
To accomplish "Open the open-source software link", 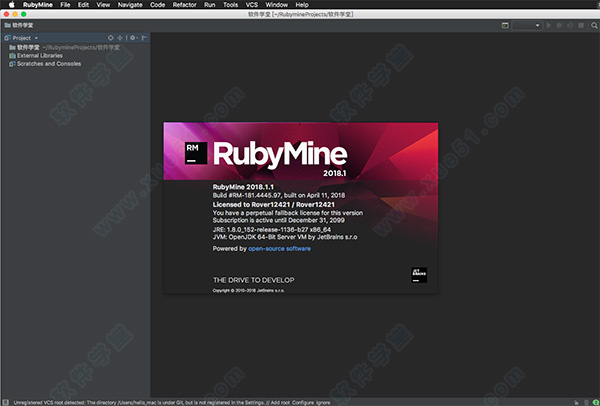I will click(279, 249).
